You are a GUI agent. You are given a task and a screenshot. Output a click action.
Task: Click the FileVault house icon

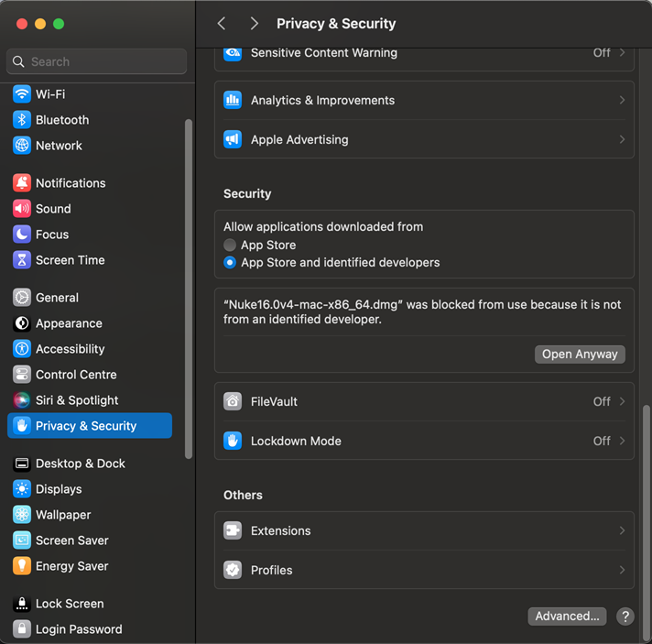click(233, 401)
